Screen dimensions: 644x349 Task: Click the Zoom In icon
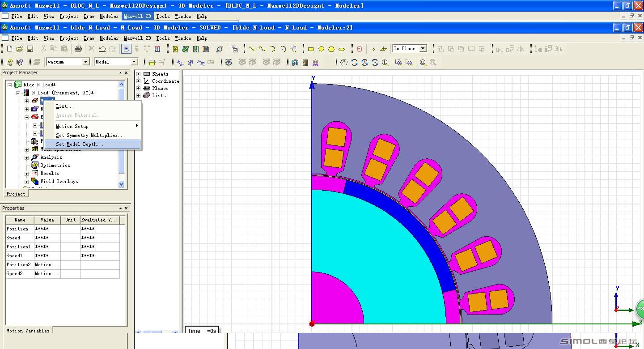[398, 63]
